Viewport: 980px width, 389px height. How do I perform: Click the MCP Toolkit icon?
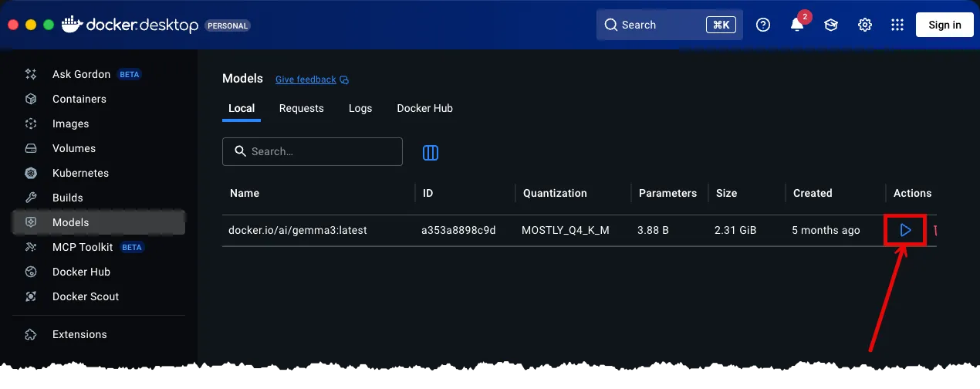click(31, 247)
